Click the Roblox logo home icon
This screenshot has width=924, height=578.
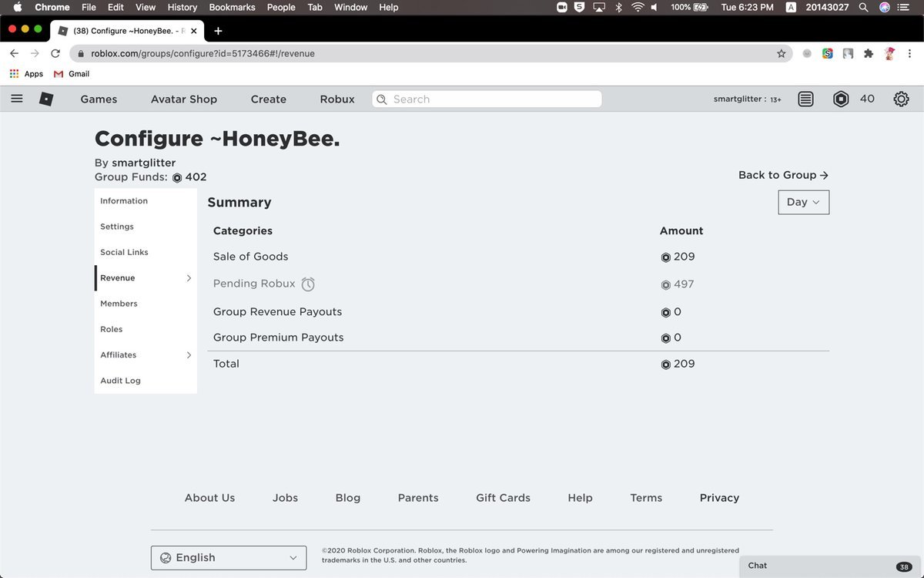[x=46, y=99]
